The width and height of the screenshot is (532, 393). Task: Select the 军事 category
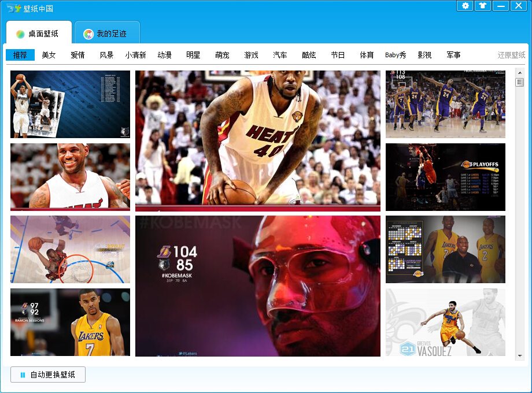(453, 55)
